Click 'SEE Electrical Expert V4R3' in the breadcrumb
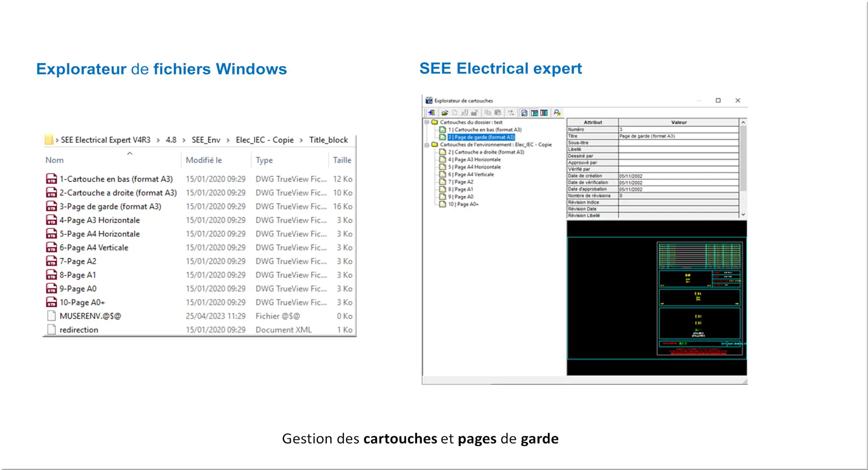The width and height of the screenshot is (868, 470). 106,140
